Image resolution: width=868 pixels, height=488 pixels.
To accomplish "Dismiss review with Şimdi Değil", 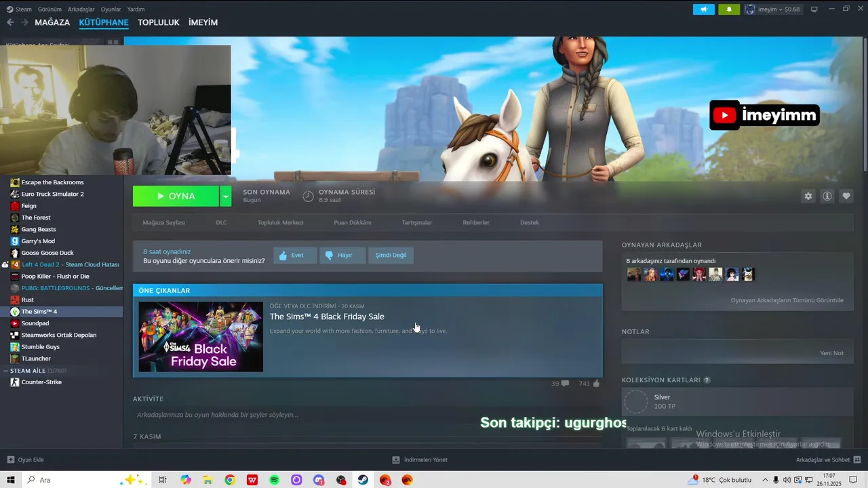I will pos(391,256).
